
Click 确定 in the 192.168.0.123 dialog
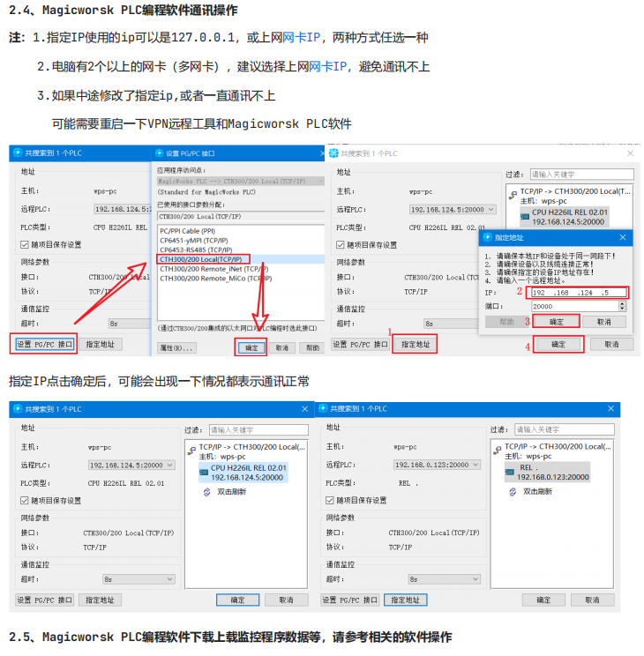coord(543,600)
